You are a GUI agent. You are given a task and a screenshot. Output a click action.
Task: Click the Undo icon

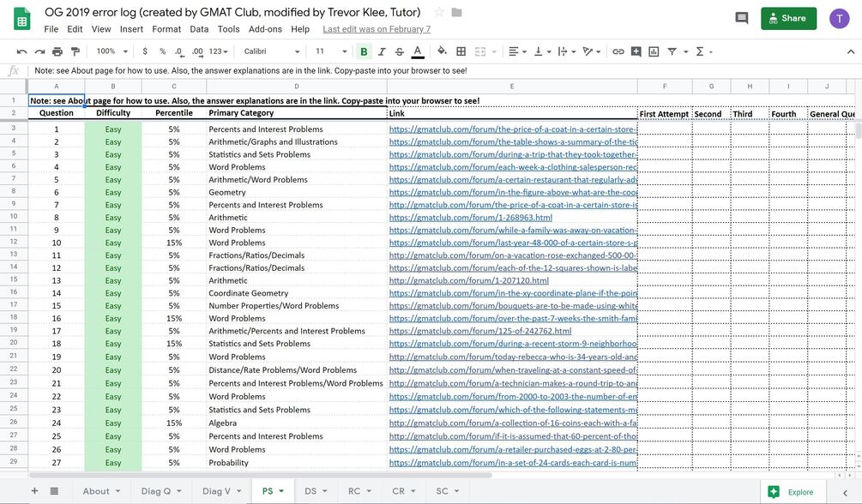click(x=22, y=51)
